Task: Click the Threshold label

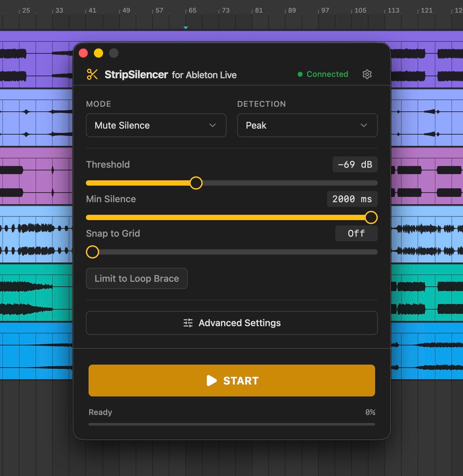Action: pos(108,164)
